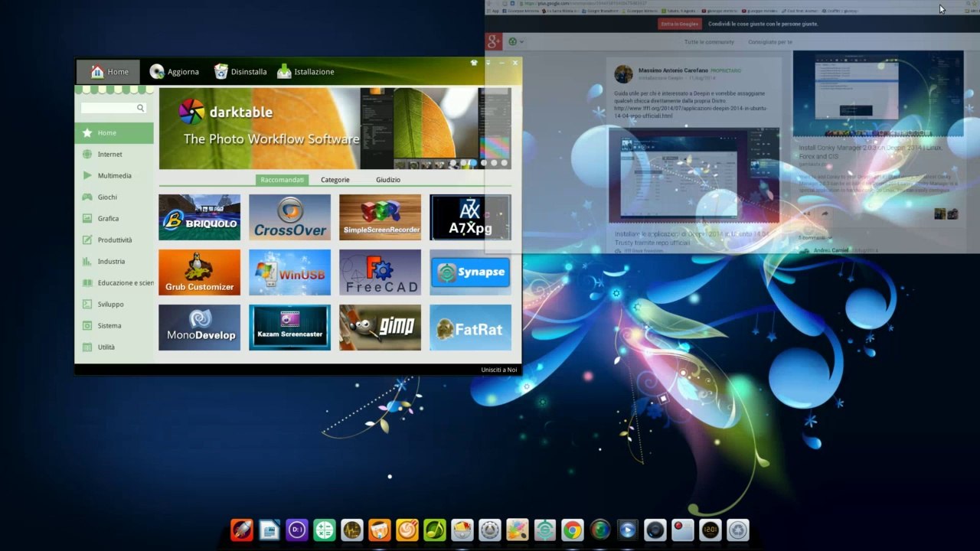Launch the rocket launcher icon in dock
This screenshot has height=551, width=980.
click(242, 530)
